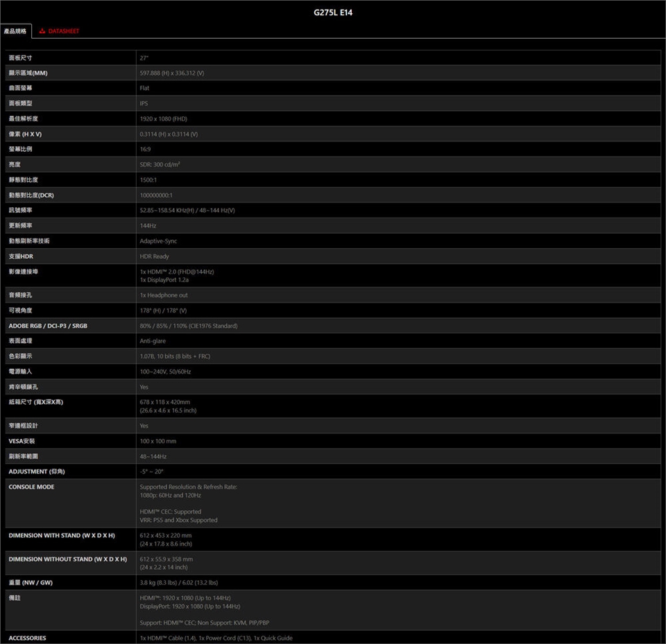The width and height of the screenshot is (666, 644).
Task: Click the DIMENSION WITHOUT STAND label
Action: pos(67,559)
